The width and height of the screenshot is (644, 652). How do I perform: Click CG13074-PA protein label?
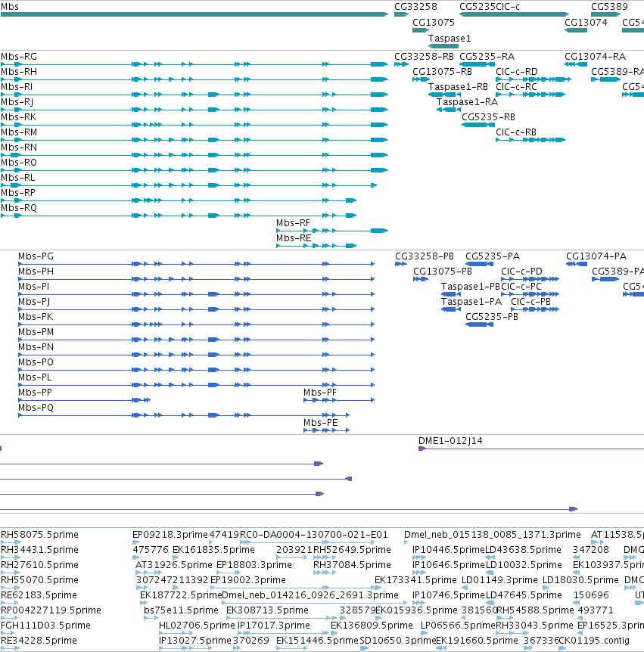click(596, 256)
